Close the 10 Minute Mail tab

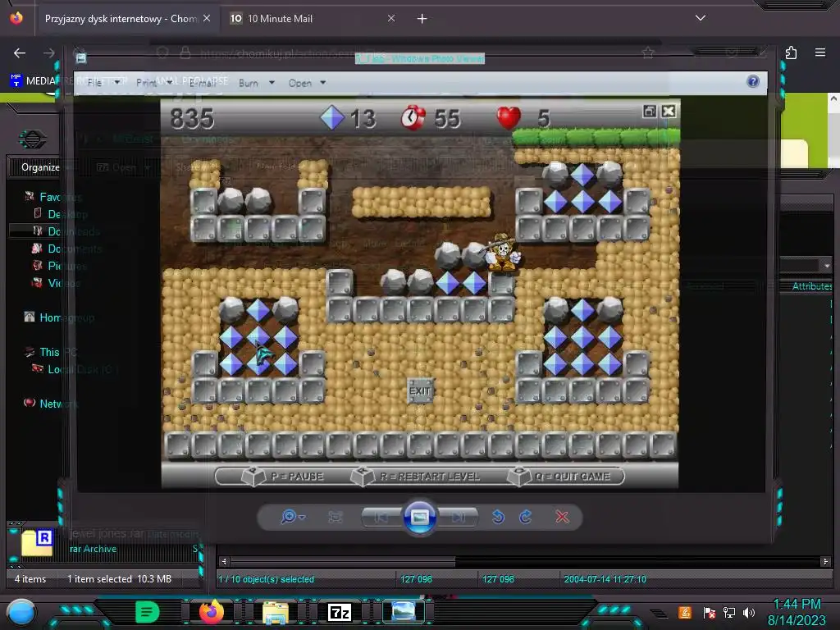[391, 18]
